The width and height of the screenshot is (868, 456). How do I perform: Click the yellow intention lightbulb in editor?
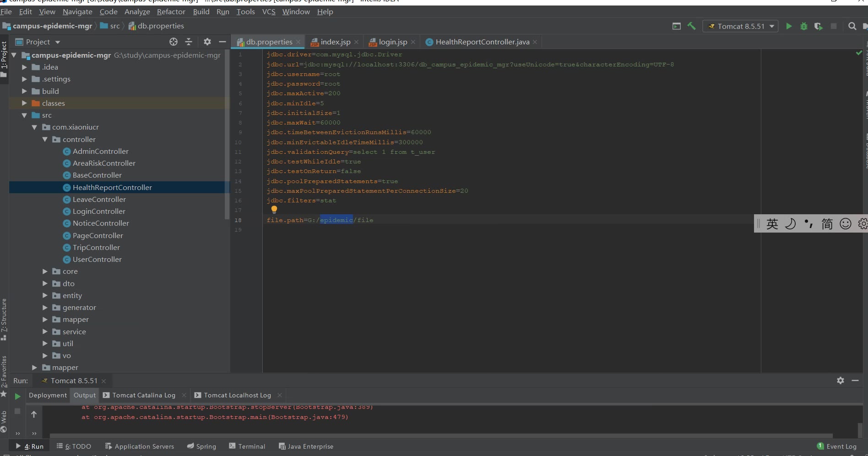[274, 210]
